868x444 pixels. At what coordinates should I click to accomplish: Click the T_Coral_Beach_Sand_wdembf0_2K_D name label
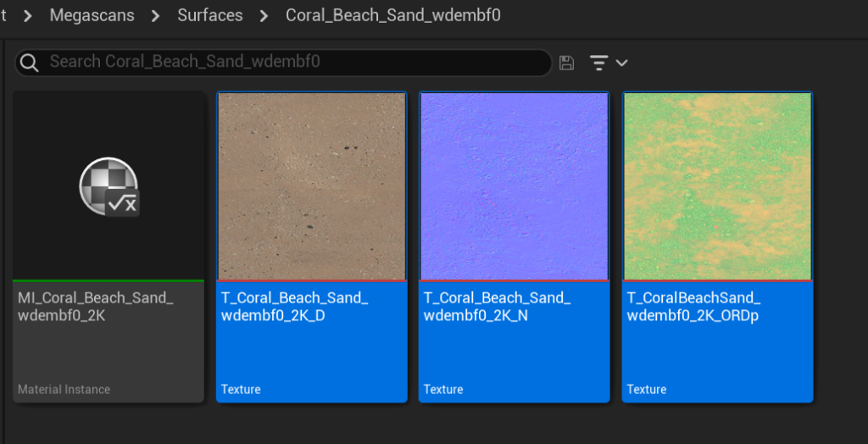[294, 307]
